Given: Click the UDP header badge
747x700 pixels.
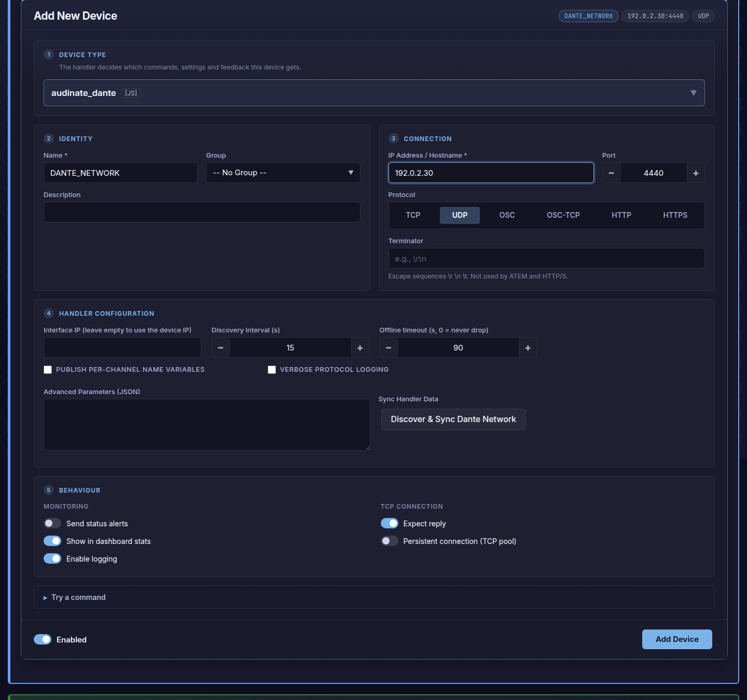Looking at the screenshot, I should [703, 16].
